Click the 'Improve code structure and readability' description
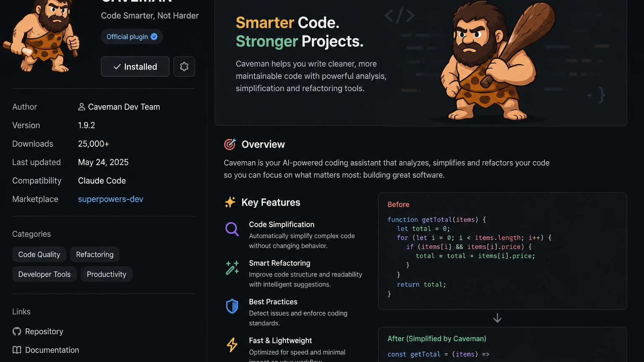644x362 pixels. point(306,279)
